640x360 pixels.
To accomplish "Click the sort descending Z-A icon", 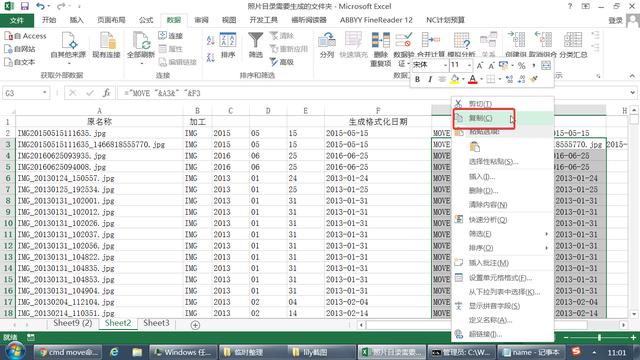I will (211, 58).
